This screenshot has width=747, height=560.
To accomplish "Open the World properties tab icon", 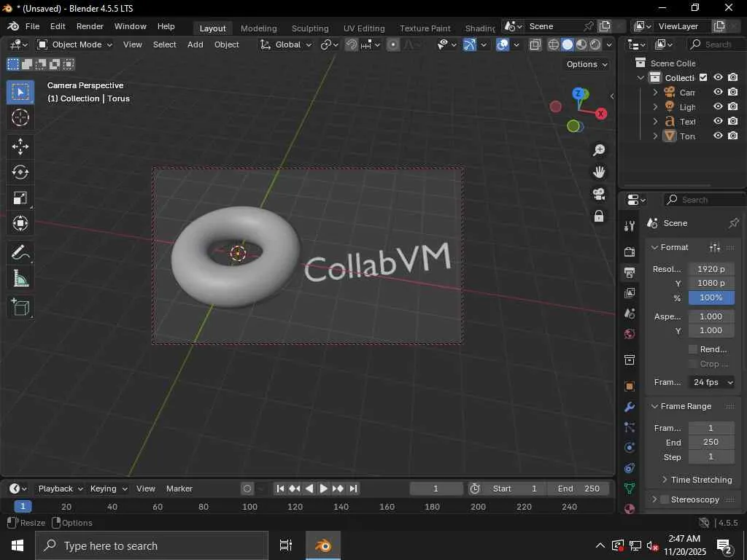I will (630, 334).
